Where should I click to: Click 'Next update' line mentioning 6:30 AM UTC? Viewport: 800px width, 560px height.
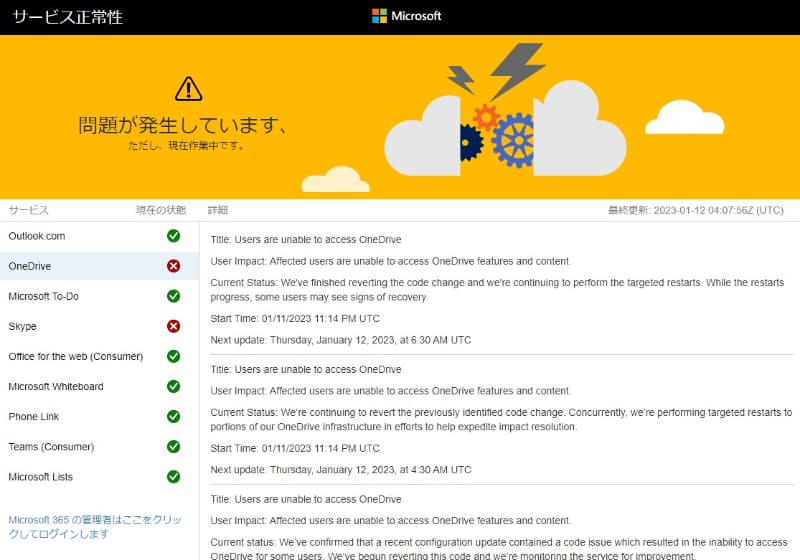[x=341, y=340]
